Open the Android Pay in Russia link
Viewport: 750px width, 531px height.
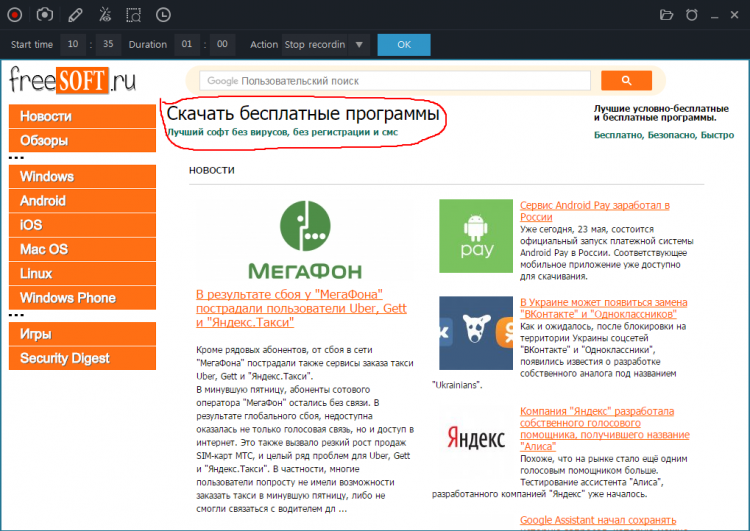click(x=595, y=211)
